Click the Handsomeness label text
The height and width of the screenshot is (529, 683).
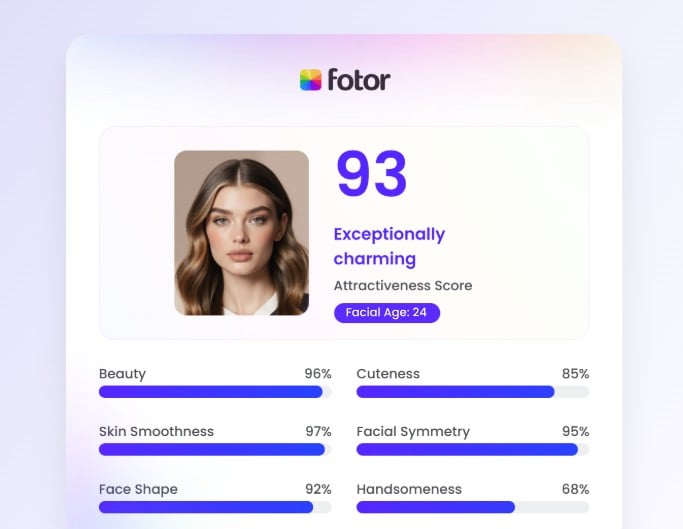pos(409,490)
